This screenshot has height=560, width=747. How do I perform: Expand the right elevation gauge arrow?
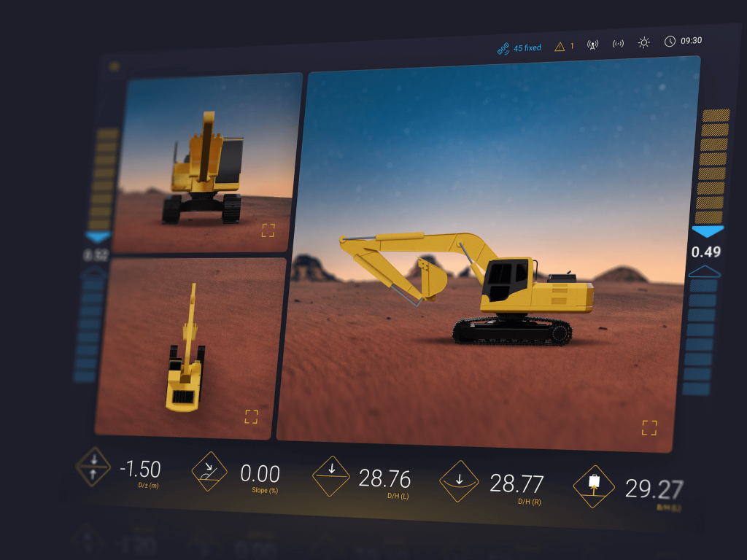(705, 273)
